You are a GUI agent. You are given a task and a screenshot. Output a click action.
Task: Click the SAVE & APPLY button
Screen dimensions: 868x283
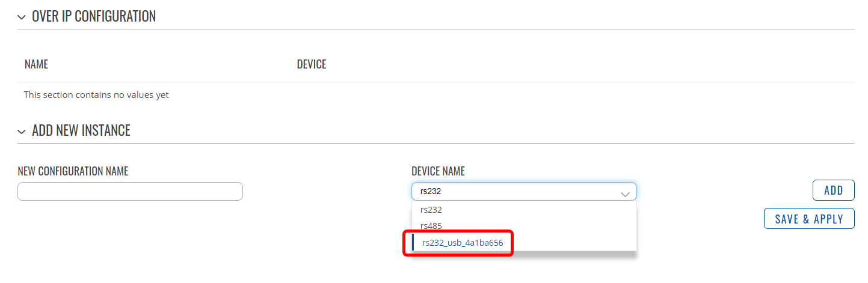(809, 219)
